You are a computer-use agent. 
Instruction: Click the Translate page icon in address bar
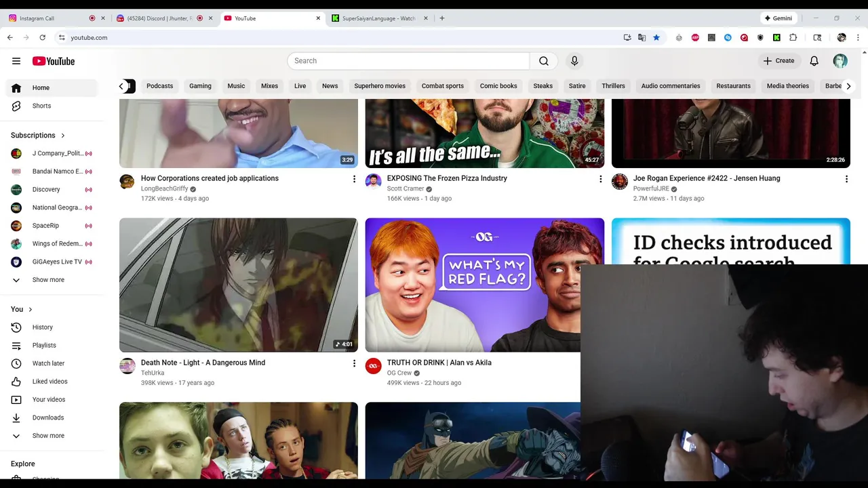(x=642, y=38)
